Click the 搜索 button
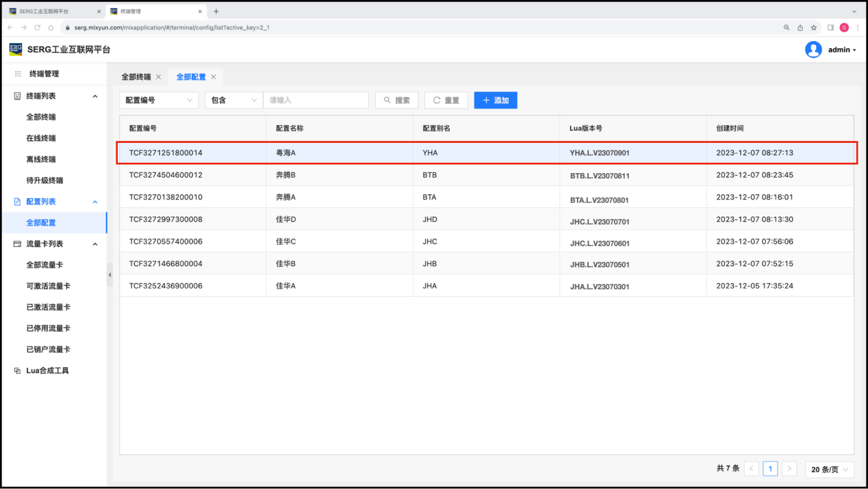Viewport: 868px width, 489px height. point(396,100)
